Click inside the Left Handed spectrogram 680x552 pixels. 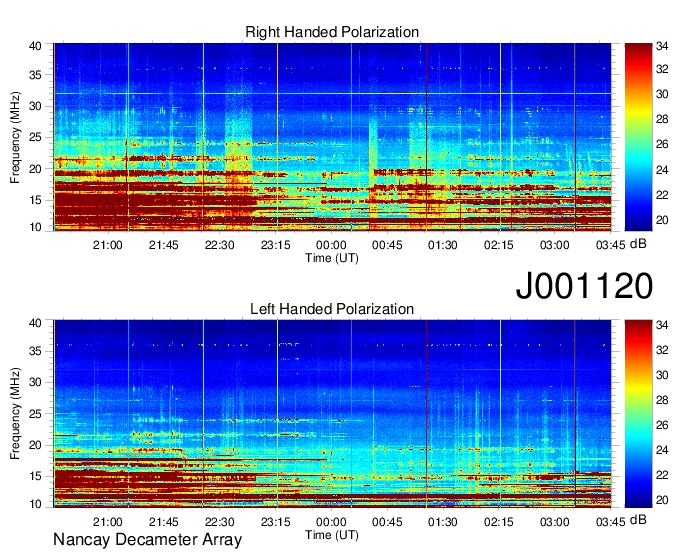point(332,414)
